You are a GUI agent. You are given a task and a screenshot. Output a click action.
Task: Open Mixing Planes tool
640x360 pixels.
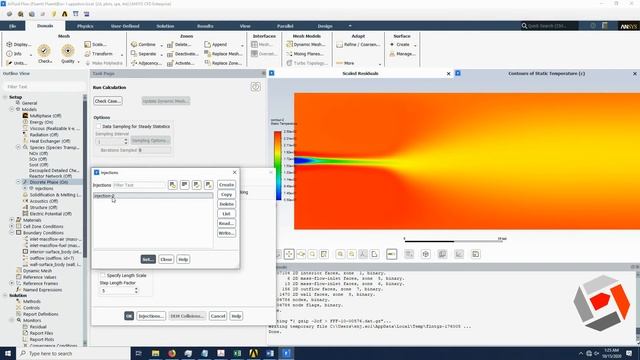[305, 53]
